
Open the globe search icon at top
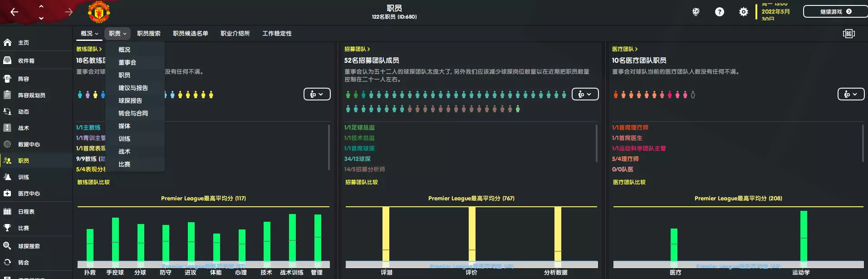pyautogui.click(x=696, y=12)
